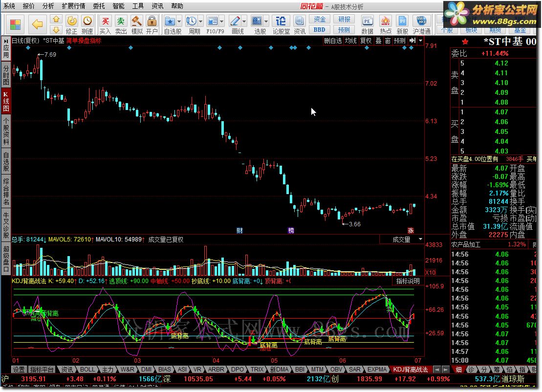Click the red star beside *ST中基
This screenshot has height=392, width=542.
click(x=465, y=42)
